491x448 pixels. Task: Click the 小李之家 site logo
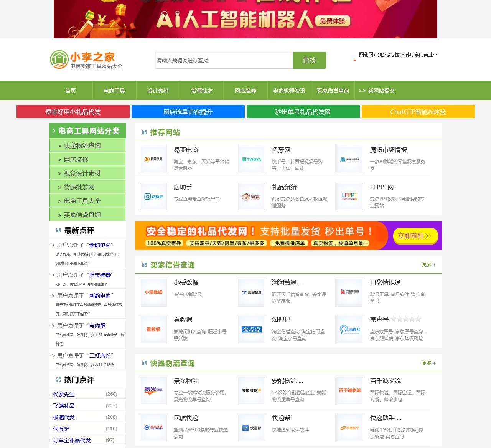86,60
